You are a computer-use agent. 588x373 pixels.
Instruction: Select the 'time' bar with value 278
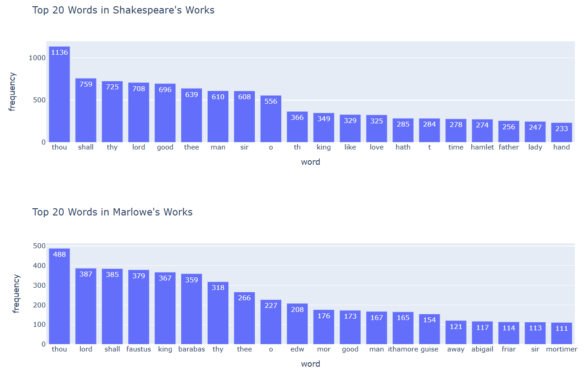(456, 131)
